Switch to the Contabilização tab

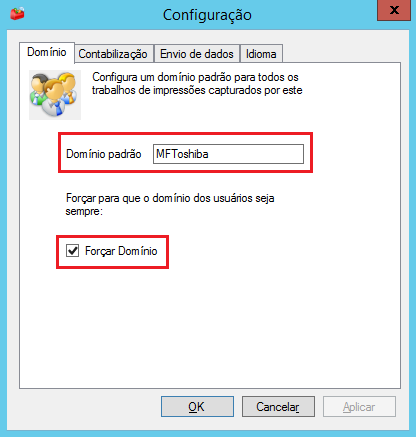113,54
